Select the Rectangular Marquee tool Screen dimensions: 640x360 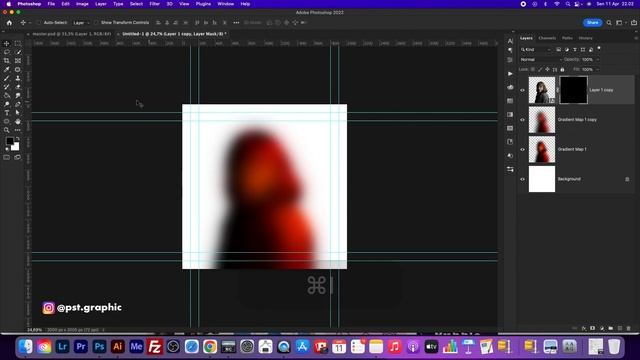[x=18, y=43]
